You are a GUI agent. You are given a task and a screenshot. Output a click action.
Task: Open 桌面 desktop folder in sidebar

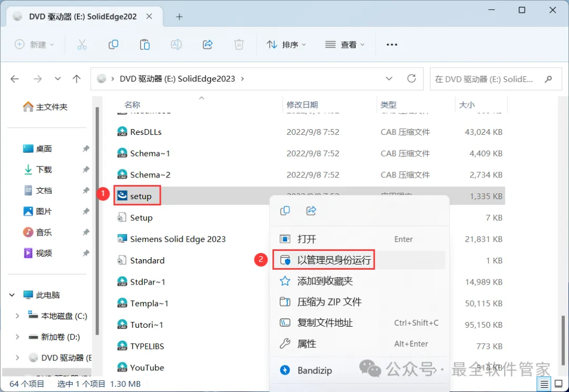38,149
